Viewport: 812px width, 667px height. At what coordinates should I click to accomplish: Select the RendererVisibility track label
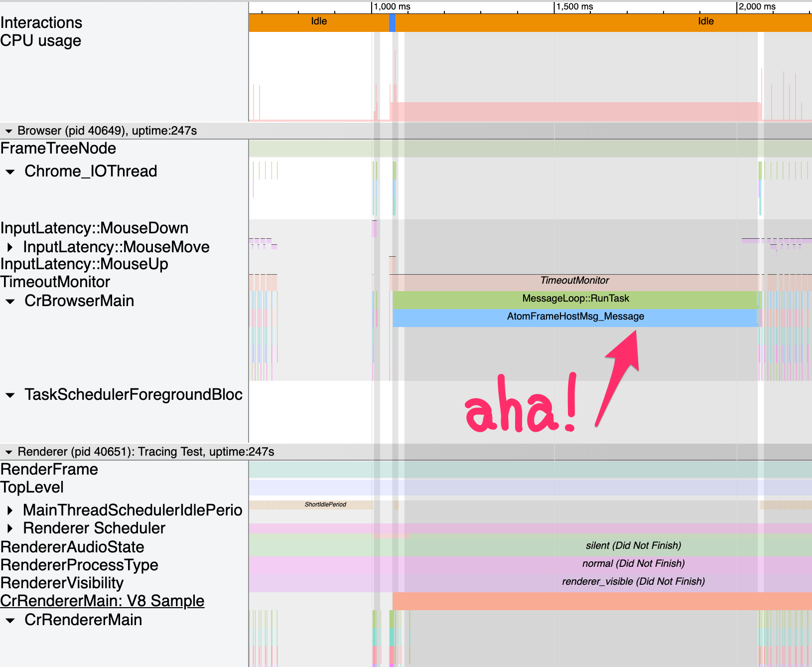pos(62,583)
